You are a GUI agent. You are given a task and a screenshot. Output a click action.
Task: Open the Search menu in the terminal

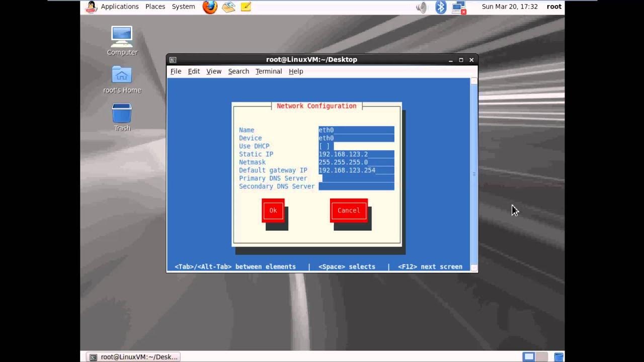[x=238, y=71]
